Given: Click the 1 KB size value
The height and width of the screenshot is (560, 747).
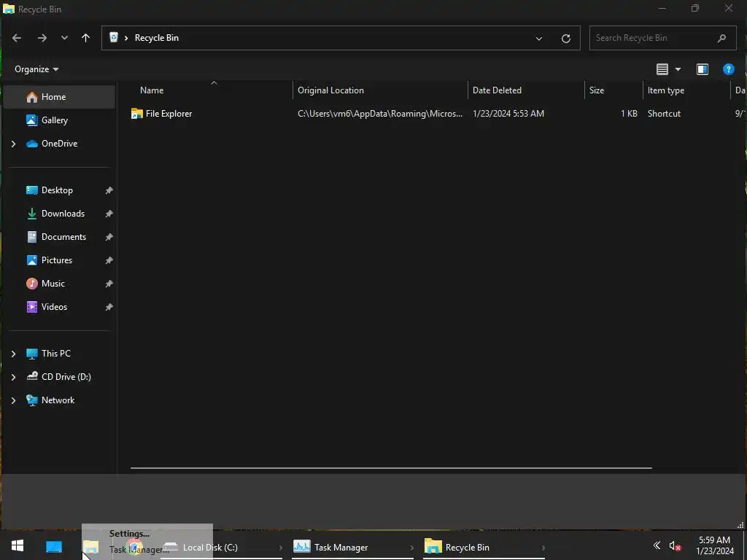Looking at the screenshot, I should (x=629, y=114).
